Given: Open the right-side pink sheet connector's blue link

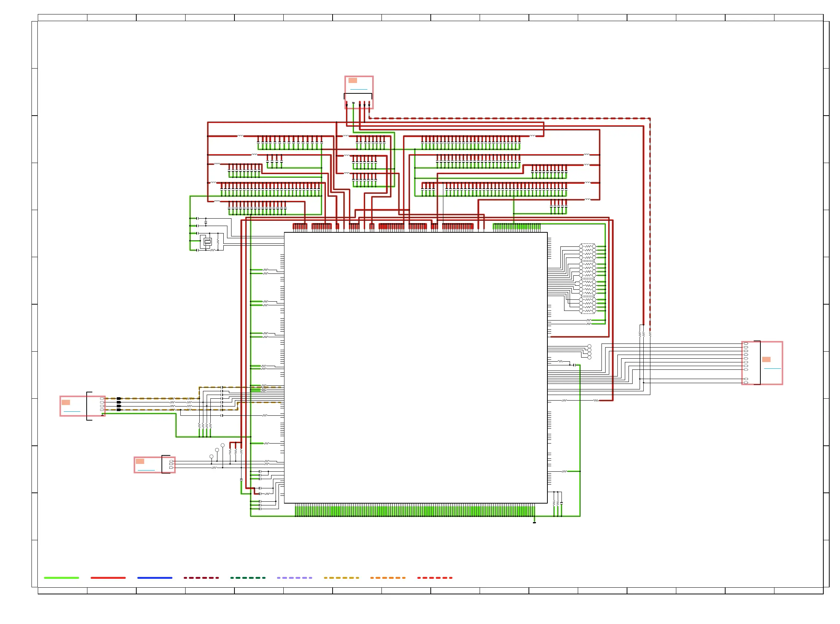Looking at the screenshot, I should point(772,369).
